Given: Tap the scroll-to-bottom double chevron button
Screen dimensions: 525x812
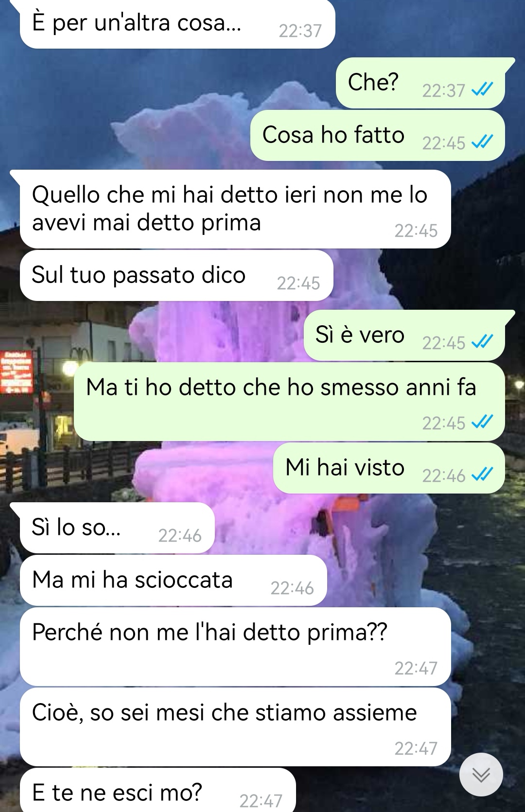Looking at the screenshot, I should pyautogui.click(x=481, y=775).
